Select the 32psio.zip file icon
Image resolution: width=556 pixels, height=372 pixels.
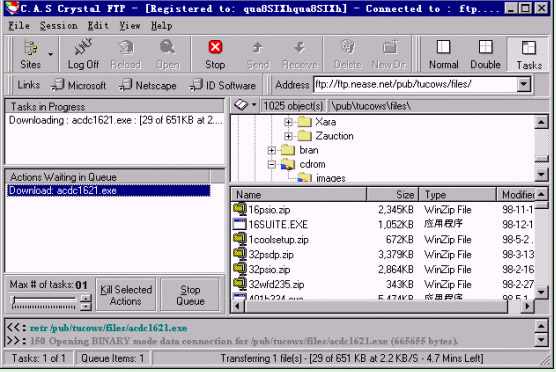pos(239,269)
